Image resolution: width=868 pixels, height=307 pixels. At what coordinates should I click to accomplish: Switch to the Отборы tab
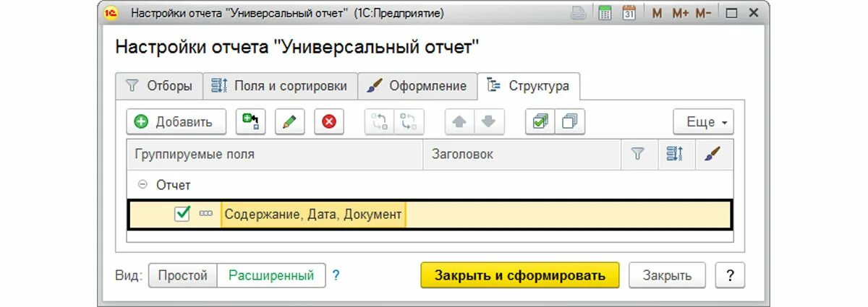[x=158, y=86]
